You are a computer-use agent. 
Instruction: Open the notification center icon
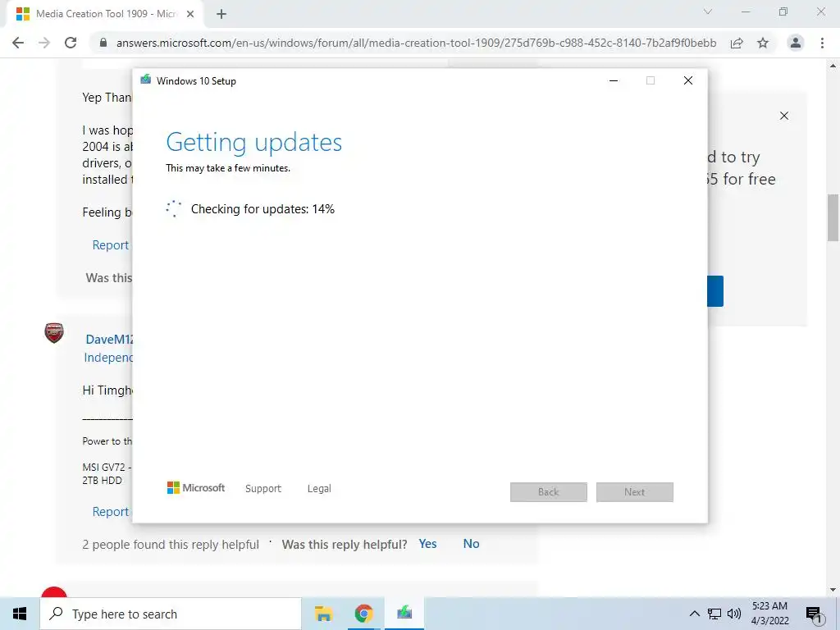[x=814, y=614]
